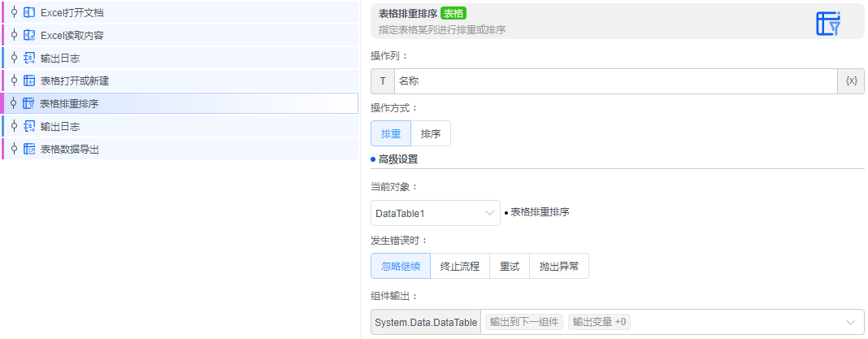This screenshot has width=868, height=339.
Task: Collapse the 高级设置 section
Action: coord(394,160)
